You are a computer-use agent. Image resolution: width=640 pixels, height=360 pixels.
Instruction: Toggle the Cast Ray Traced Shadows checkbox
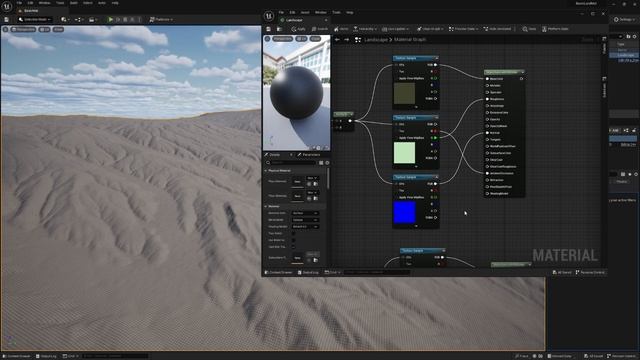tap(293, 247)
